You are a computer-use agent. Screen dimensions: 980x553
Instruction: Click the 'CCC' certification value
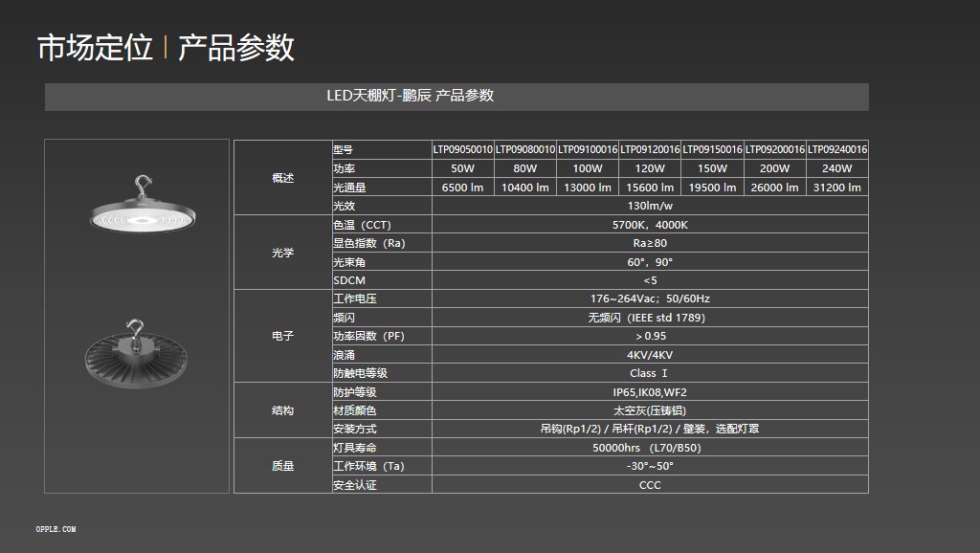650,485
